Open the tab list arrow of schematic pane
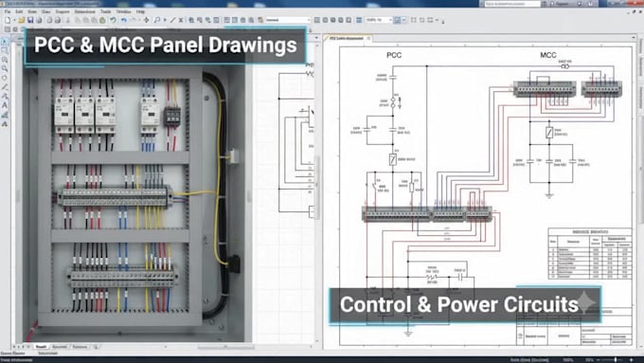644x363 pixels. (x=634, y=38)
